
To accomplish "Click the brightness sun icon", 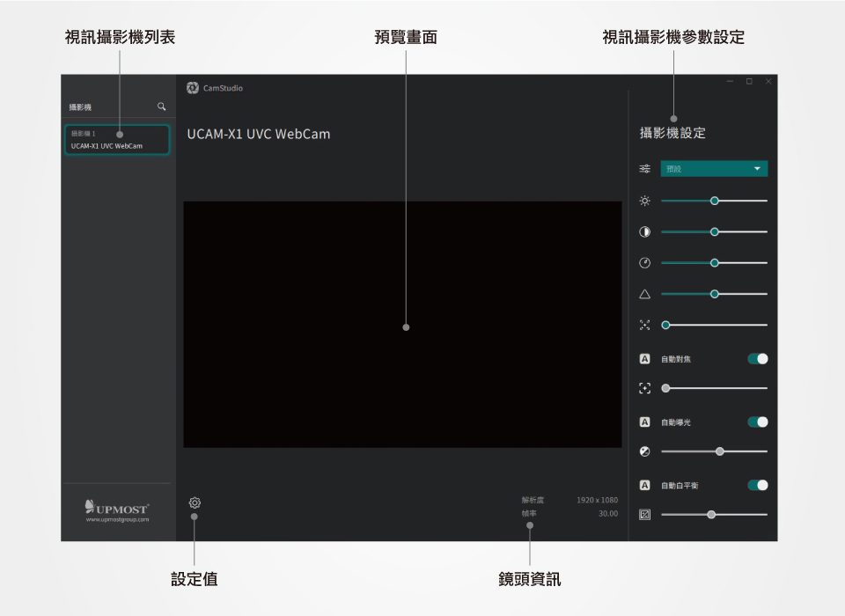I will pos(644,201).
